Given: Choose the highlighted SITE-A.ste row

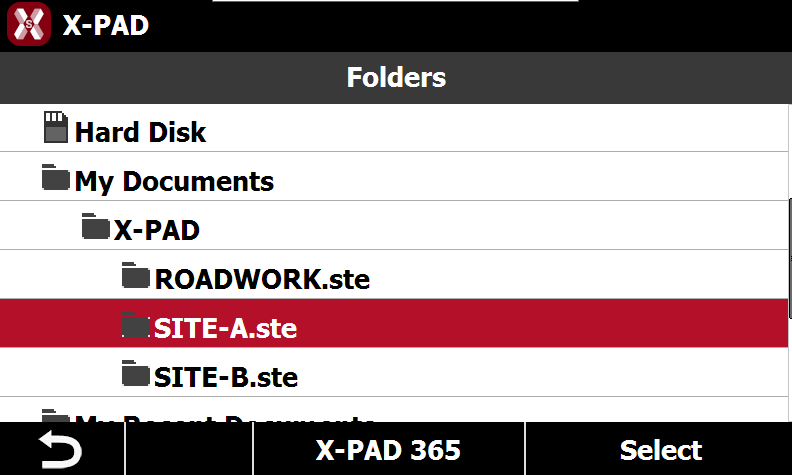Looking at the screenshot, I should point(394,323).
